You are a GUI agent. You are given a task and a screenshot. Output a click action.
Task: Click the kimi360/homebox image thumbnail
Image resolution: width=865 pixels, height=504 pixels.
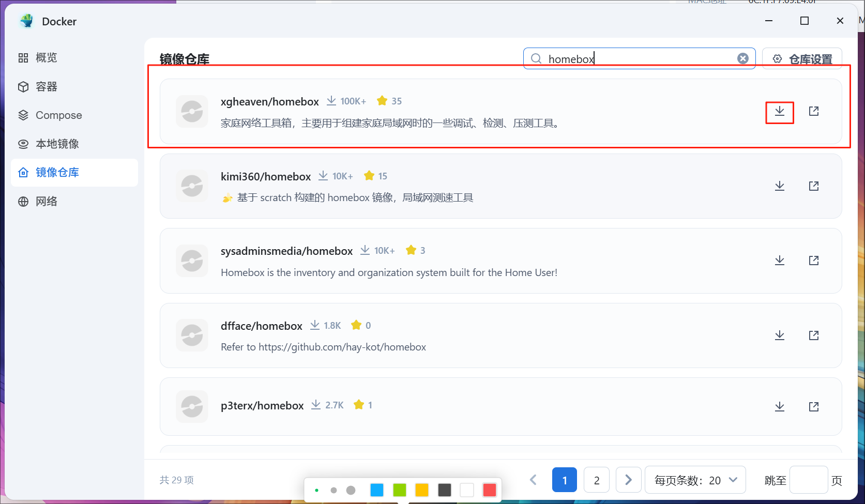[x=192, y=186]
